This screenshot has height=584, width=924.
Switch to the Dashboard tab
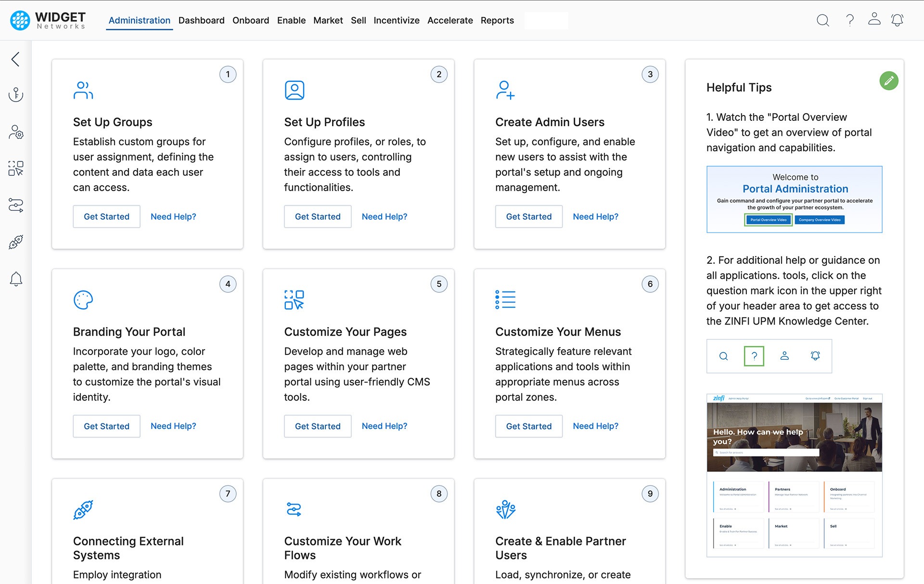(201, 20)
